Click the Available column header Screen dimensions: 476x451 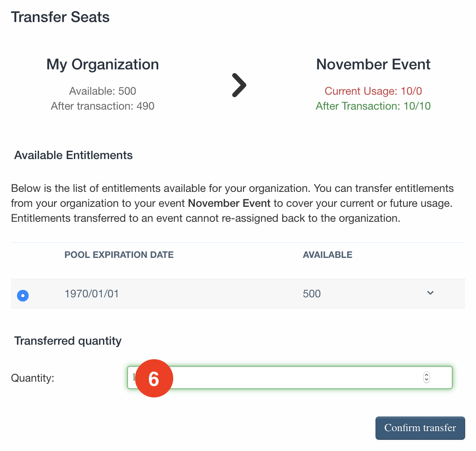point(328,255)
